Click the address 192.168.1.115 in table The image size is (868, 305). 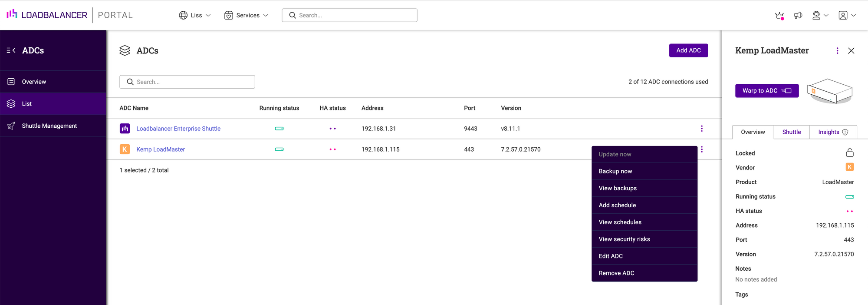380,149
